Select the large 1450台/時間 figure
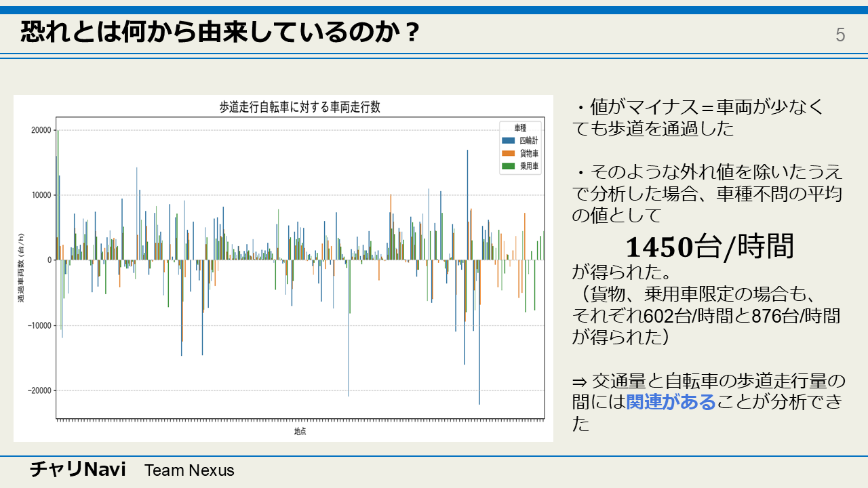Screen dimensions: 868x488 pyautogui.click(x=709, y=247)
